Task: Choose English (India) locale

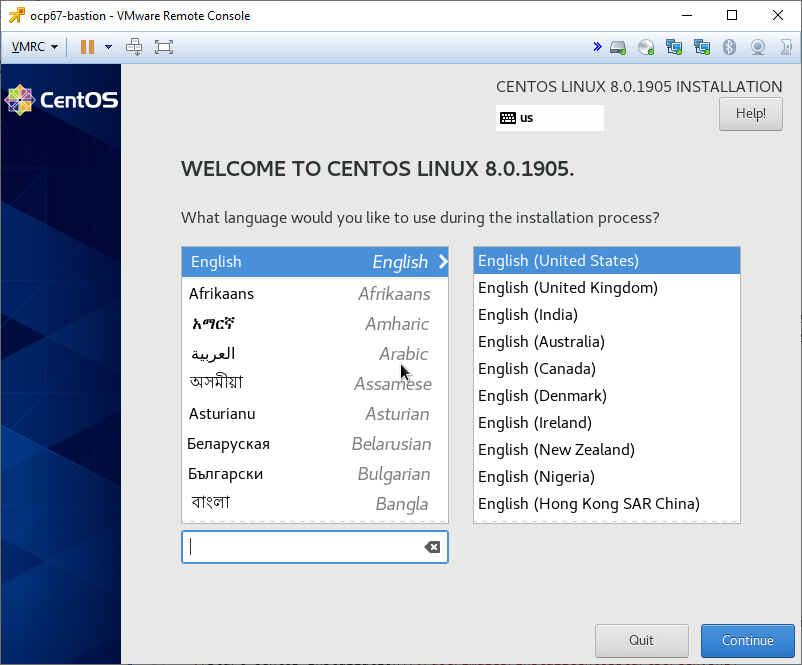Action: coord(607,315)
